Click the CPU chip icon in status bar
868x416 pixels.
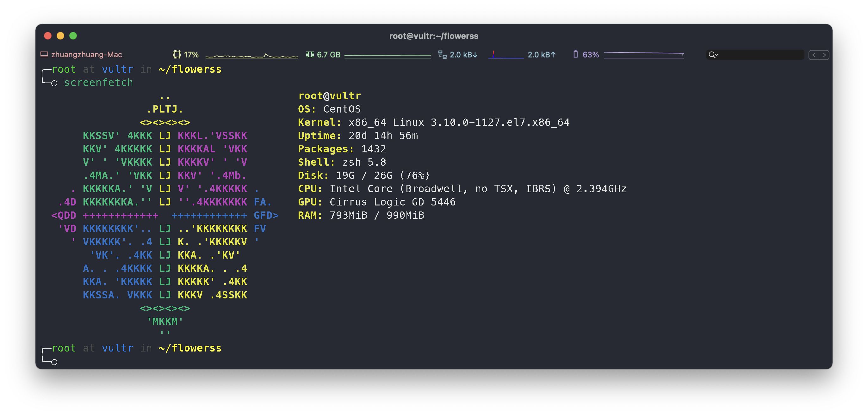[177, 55]
